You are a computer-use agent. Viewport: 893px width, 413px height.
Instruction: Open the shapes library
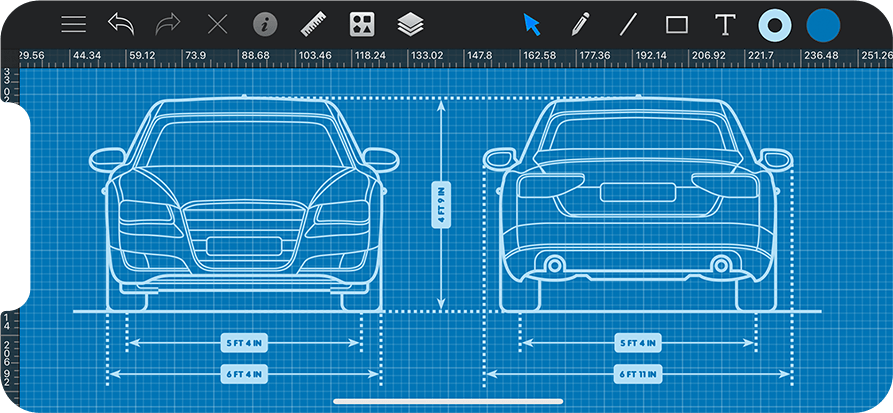[362, 25]
